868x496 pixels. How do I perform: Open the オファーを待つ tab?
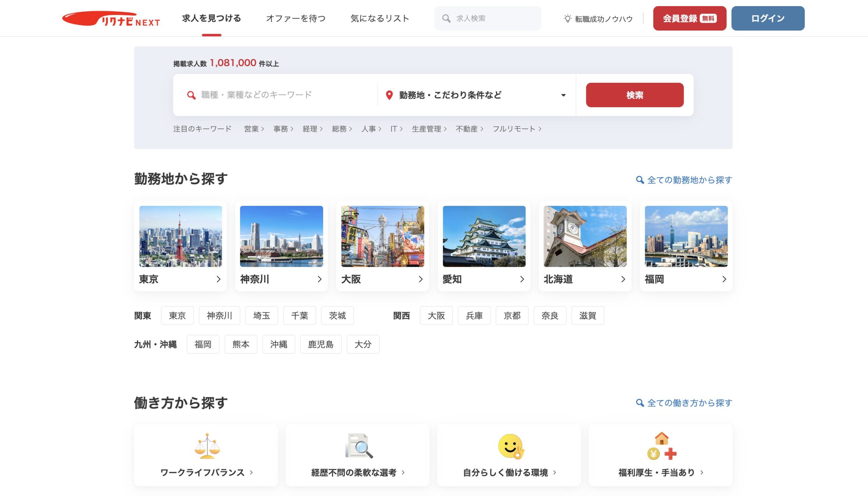pos(296,18)
